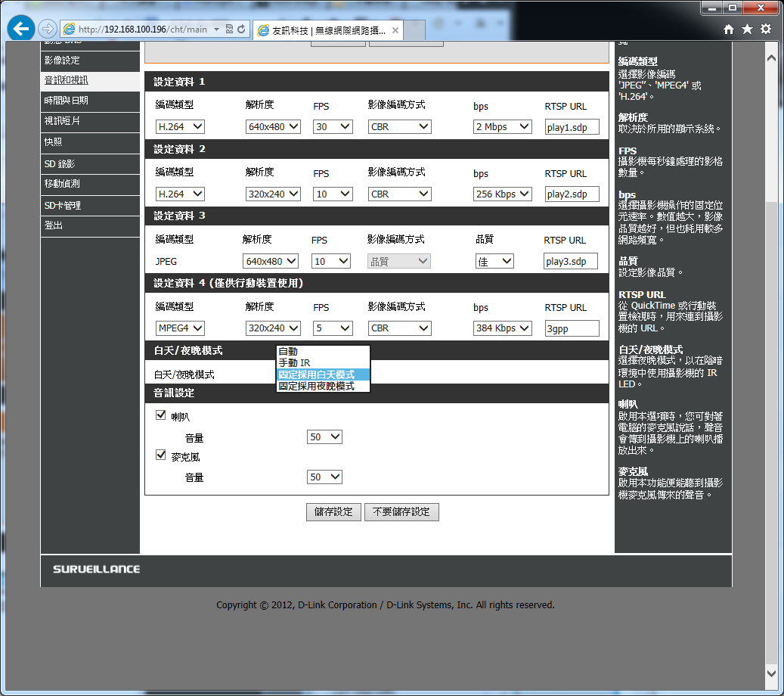Open the browser tools gear icon

coord(766,30)
